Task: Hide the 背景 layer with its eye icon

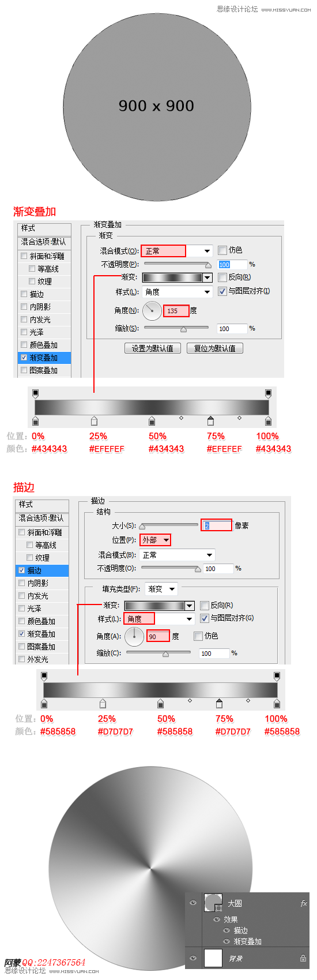Action: click(193, 958)
